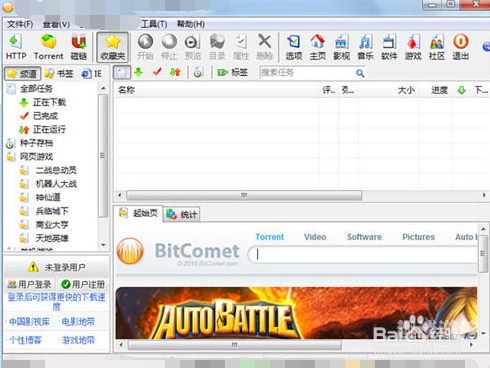Open the 游戏地带 link
Screen dimensions: 490x368
78,340
